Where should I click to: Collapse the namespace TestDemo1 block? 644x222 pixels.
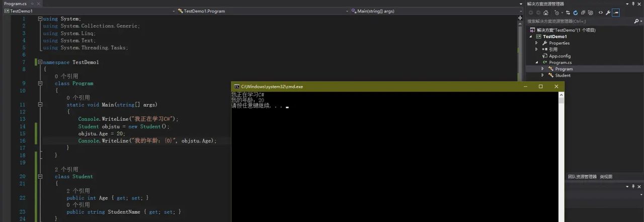(40, 62)
